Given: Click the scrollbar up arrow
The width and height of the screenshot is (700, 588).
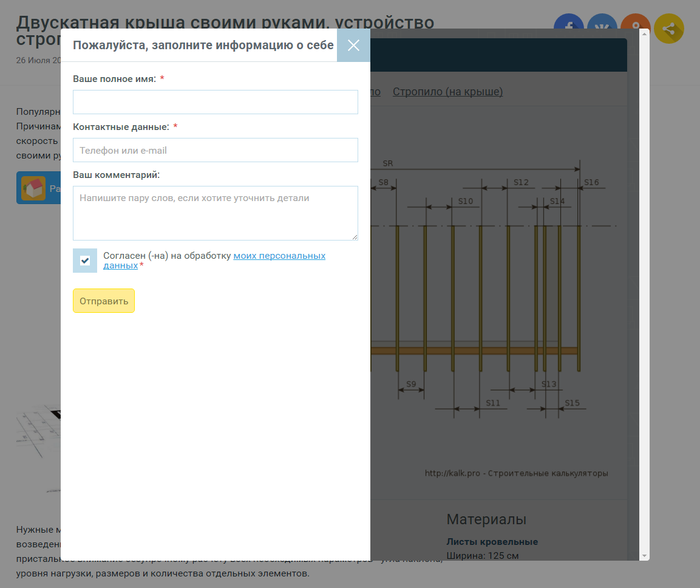Looking at the screenshot, I should 644,34.
